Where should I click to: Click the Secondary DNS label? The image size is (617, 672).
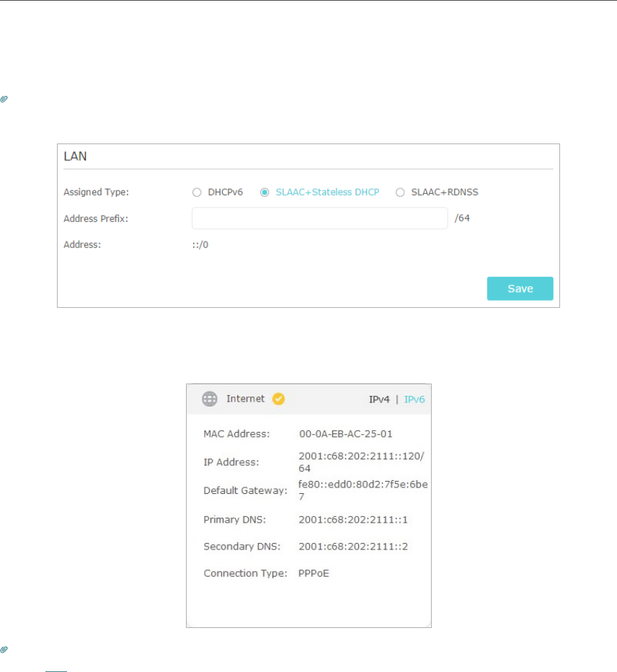coord(242,547)
